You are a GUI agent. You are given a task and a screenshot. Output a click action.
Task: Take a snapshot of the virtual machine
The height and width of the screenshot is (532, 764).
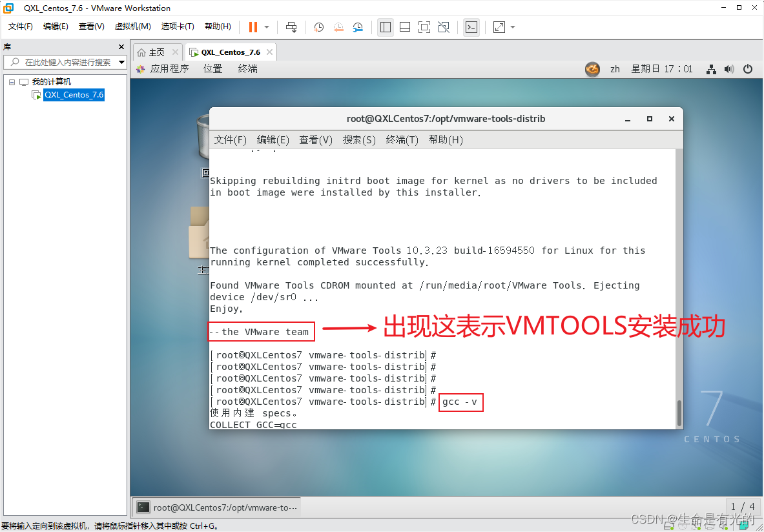tap(318, 27)
